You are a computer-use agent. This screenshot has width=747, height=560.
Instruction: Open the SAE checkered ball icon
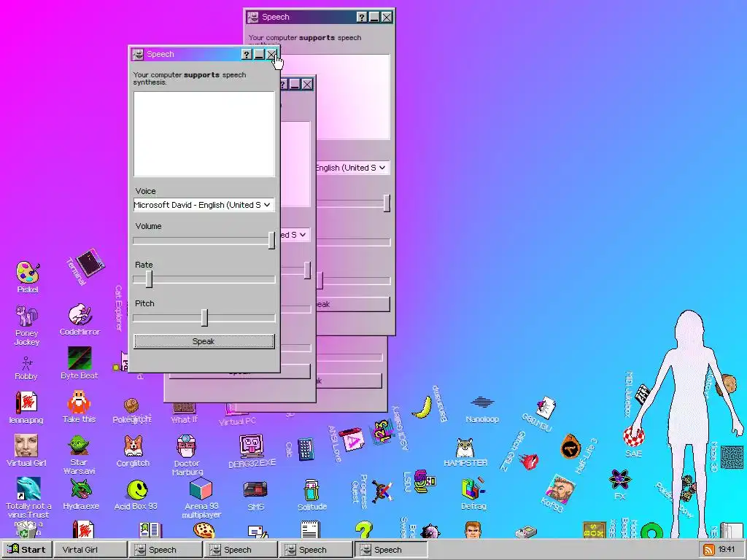point(634,437)
